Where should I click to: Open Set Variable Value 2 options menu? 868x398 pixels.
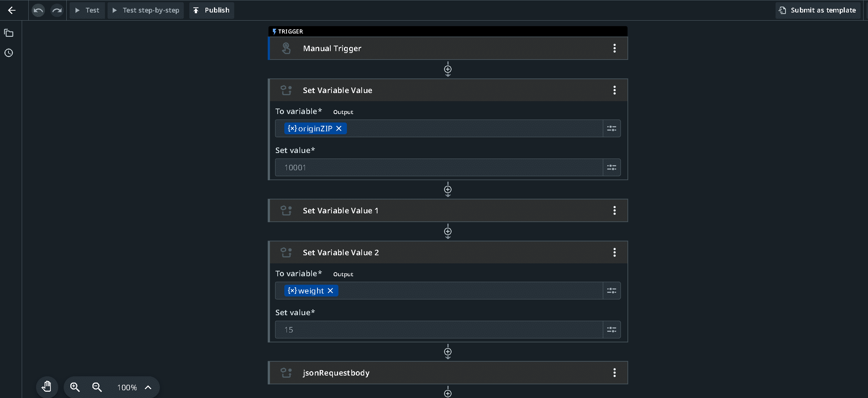(x=615, y=252)
